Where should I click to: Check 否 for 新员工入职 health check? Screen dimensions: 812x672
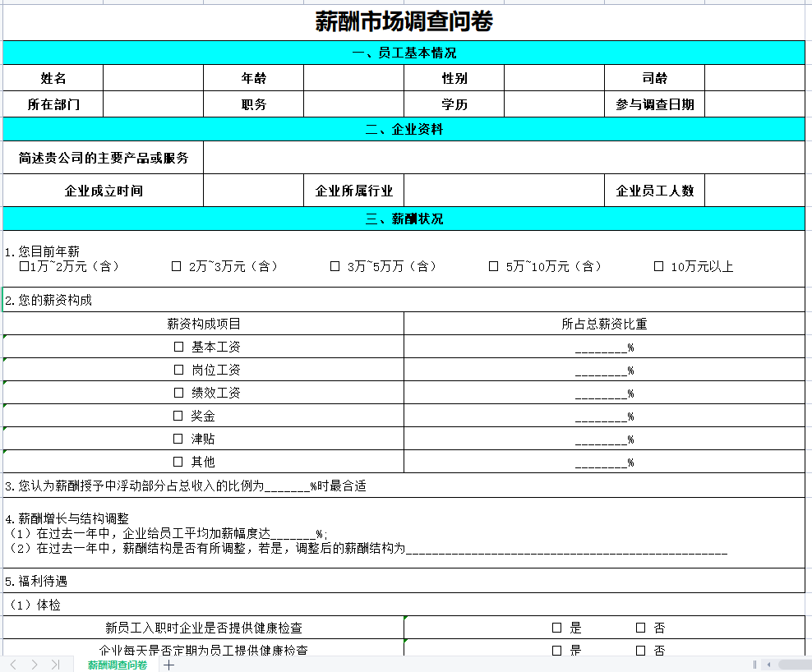coord(640,628)
